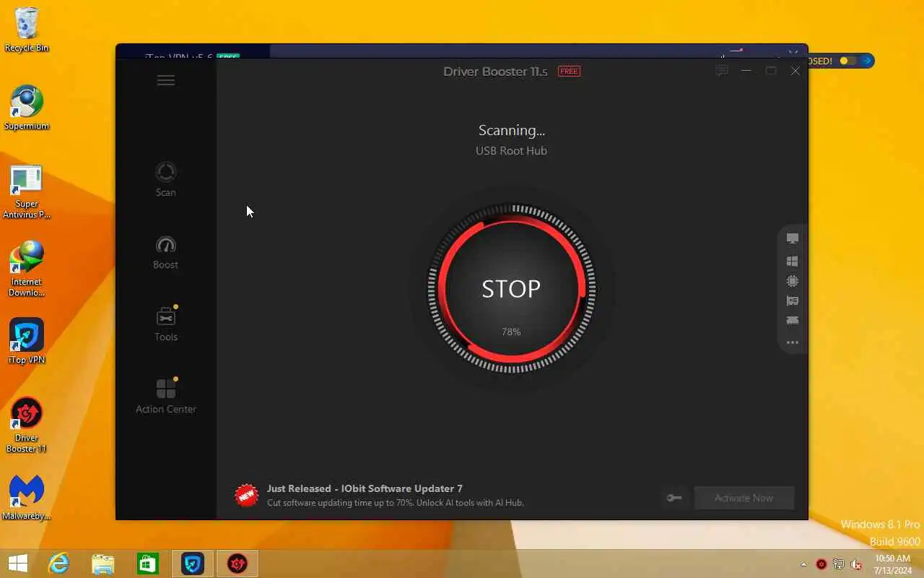This screenshot has height=578, width=924.
Task: Click the blue arrow in iTop VPN banner
Action: pos(866,61)
